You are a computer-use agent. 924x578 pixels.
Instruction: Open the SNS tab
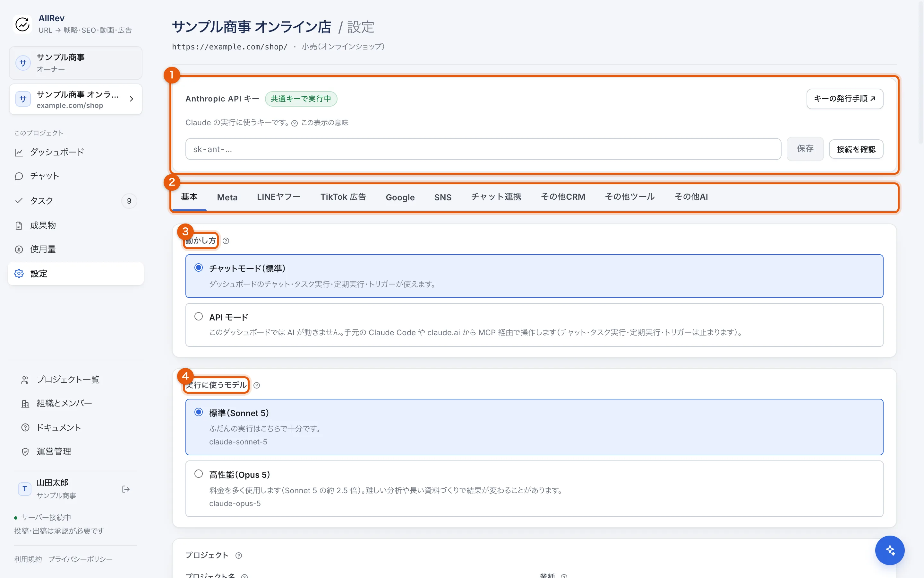[443, 197]
